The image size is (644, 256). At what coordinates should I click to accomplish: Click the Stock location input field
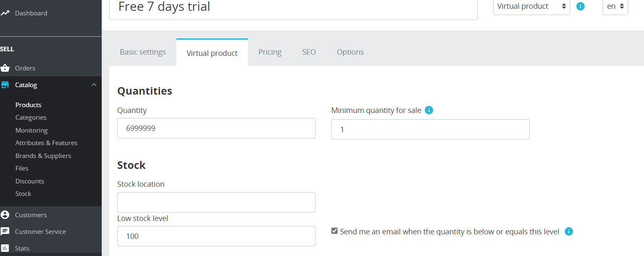(x=216, y=203)
